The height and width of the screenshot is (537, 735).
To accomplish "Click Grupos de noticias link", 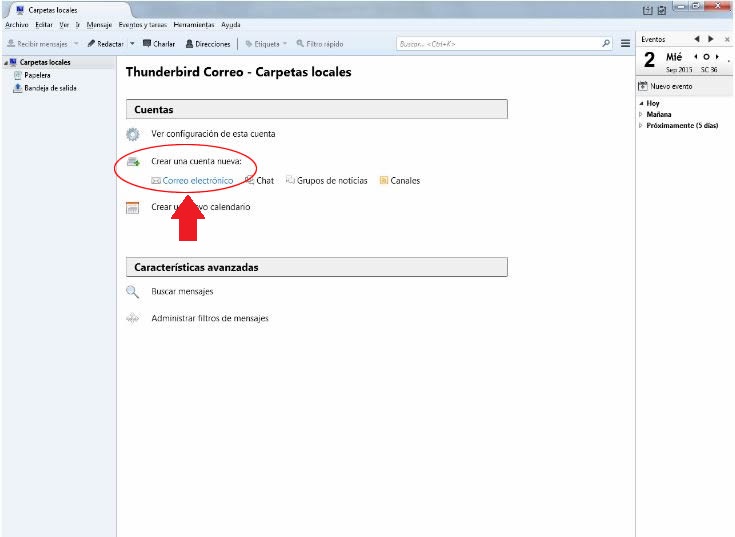I will point(332,180).
